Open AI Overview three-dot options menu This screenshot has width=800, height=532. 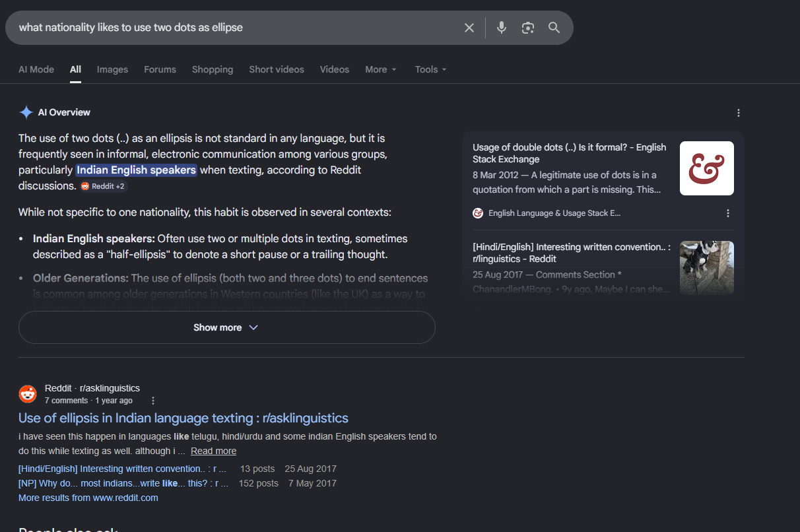coord(739,113)
